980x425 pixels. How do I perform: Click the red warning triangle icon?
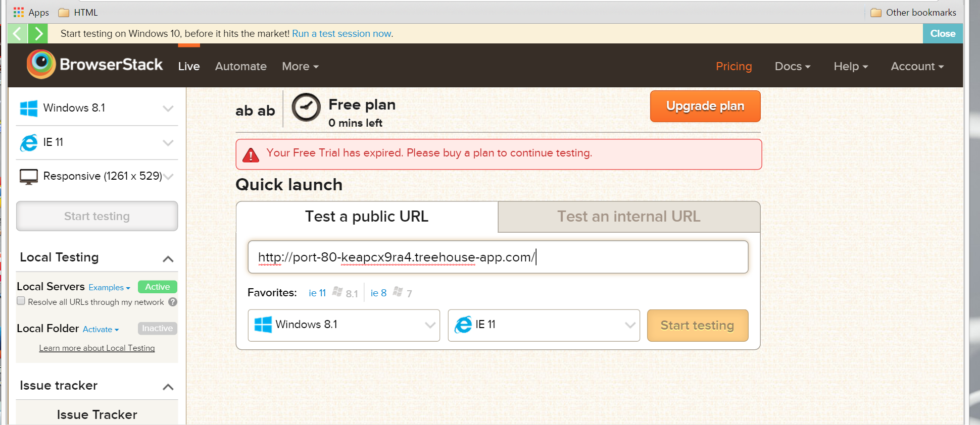click(x=251, y=155)
